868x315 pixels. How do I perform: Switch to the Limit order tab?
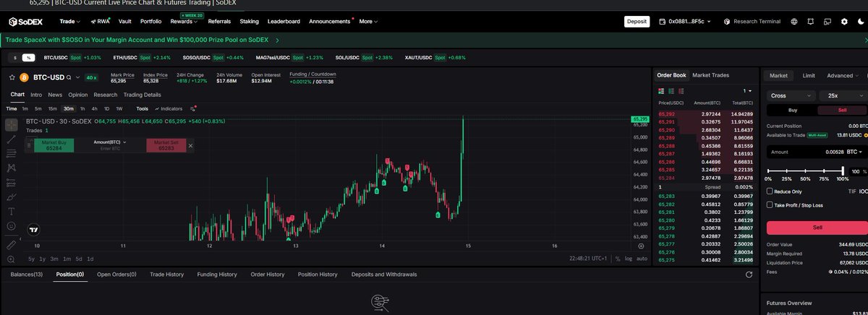point(809,75)
